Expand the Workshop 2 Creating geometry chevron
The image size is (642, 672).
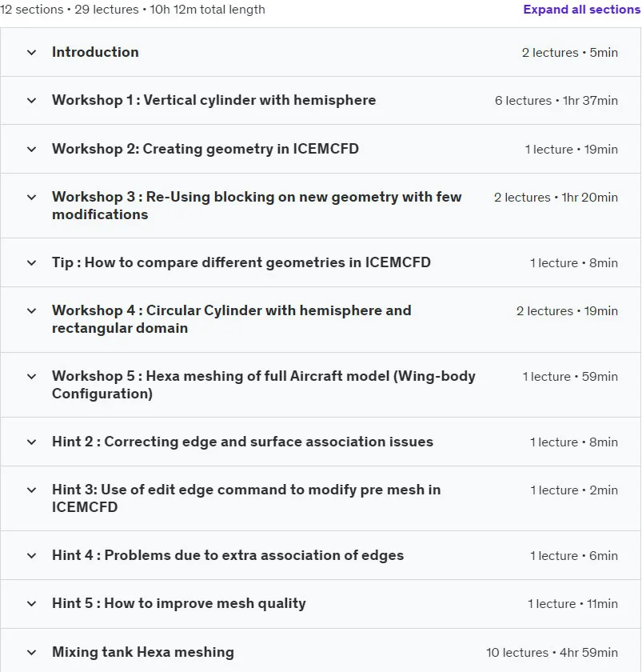[31, 150]
